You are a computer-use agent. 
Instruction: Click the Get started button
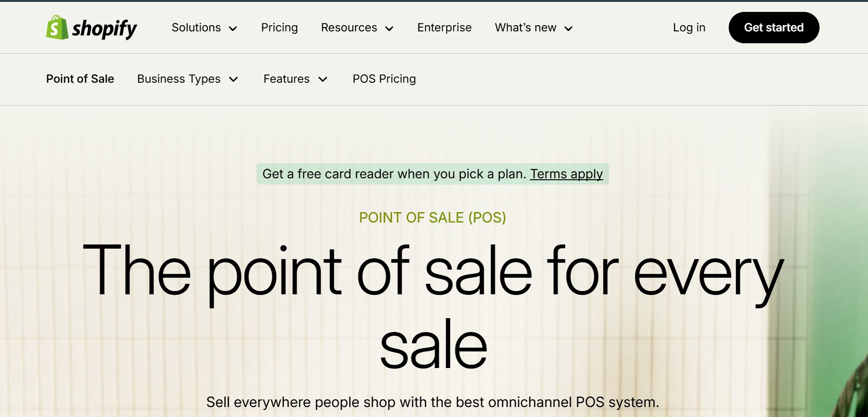[773, 28]
